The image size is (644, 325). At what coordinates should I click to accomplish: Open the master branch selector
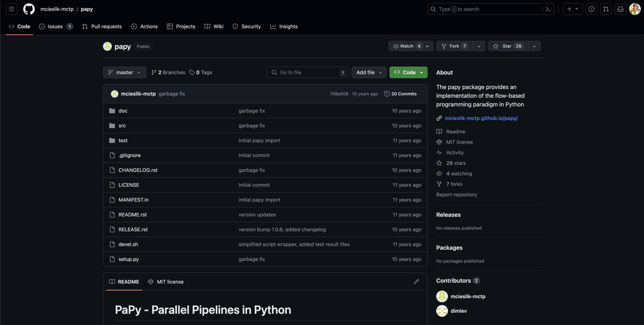tap(125, 72)
